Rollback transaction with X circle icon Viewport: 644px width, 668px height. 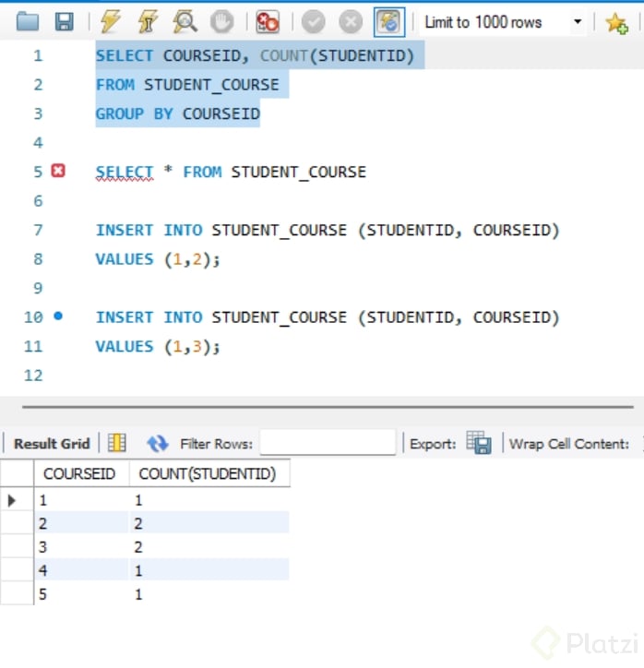[351, 22]
